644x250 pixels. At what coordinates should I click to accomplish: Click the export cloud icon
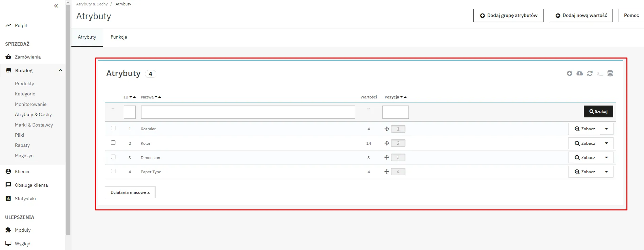(580, 73)
